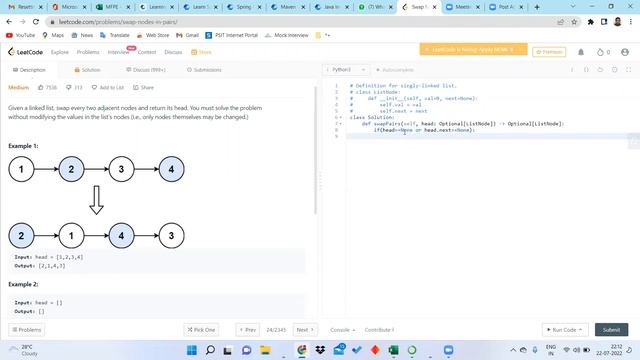Reset code to default icon
640x360 pixels.
[x=600, y=70]
